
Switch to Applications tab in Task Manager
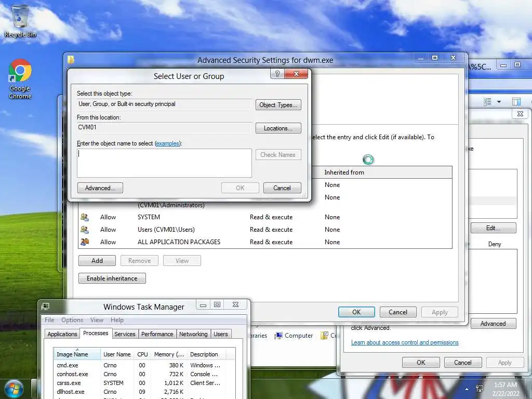click(x=62, y=334)
